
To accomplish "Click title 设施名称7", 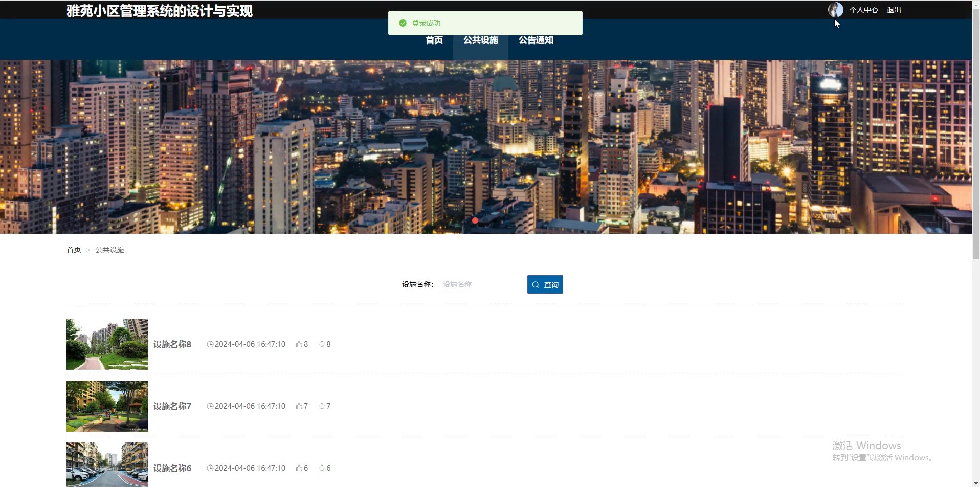I will point(172,406).
